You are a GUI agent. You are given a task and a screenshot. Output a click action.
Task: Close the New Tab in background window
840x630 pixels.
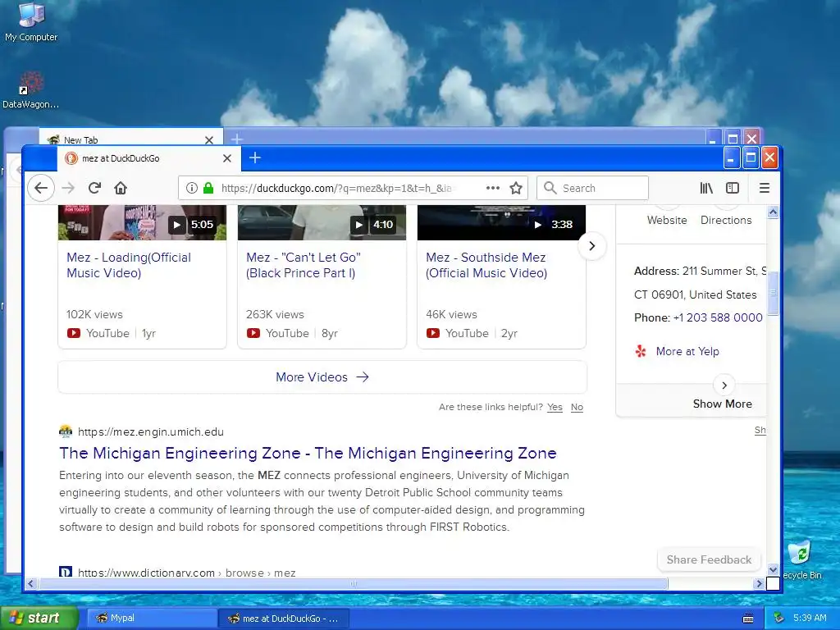tap(209, 139)
